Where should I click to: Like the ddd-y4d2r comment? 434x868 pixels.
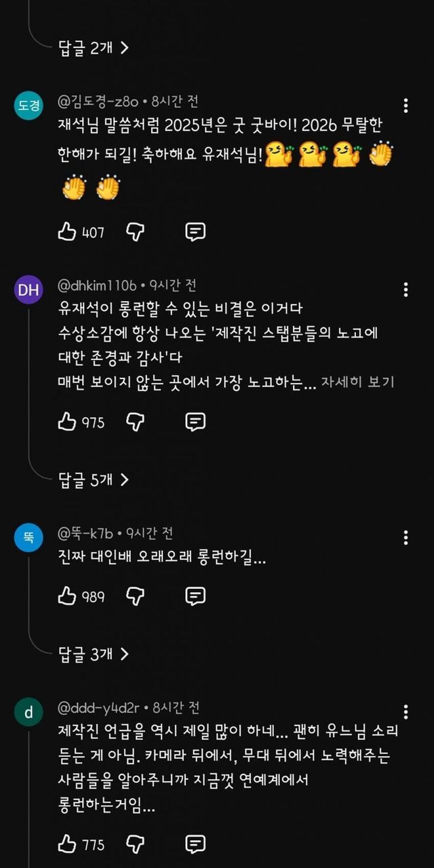coord(67,844)
